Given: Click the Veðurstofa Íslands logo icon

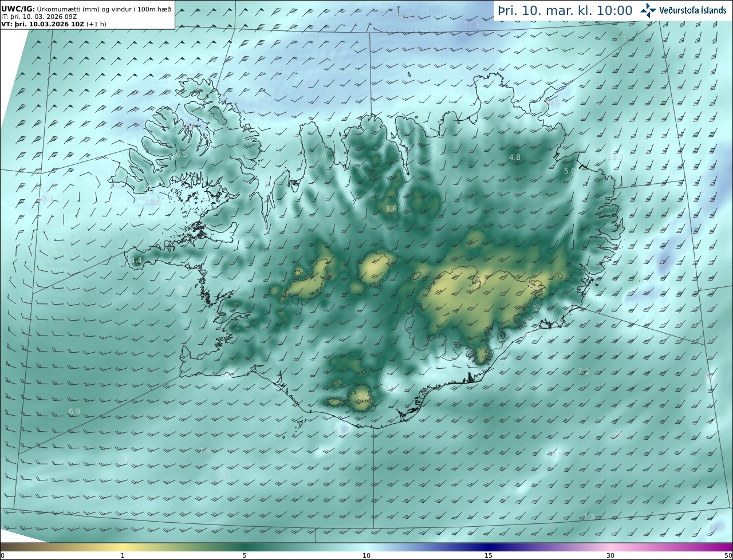Looking at the screenshot, I should 648,10.
